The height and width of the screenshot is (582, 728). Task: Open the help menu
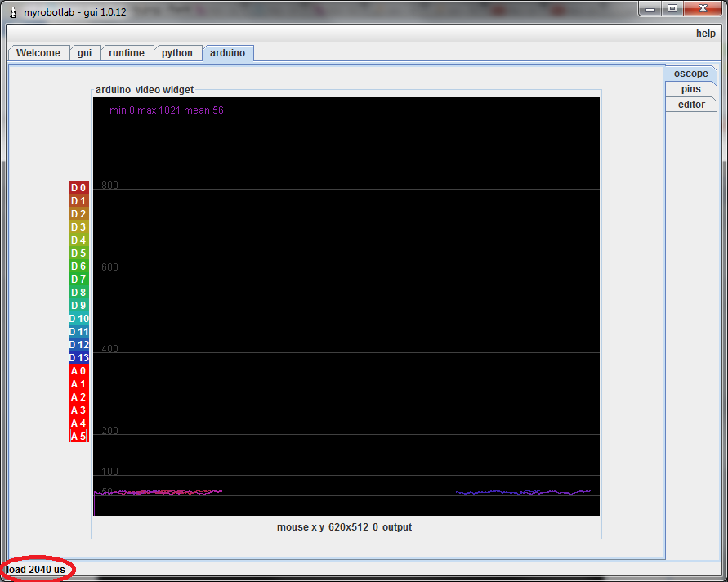(x=706, y=34)
